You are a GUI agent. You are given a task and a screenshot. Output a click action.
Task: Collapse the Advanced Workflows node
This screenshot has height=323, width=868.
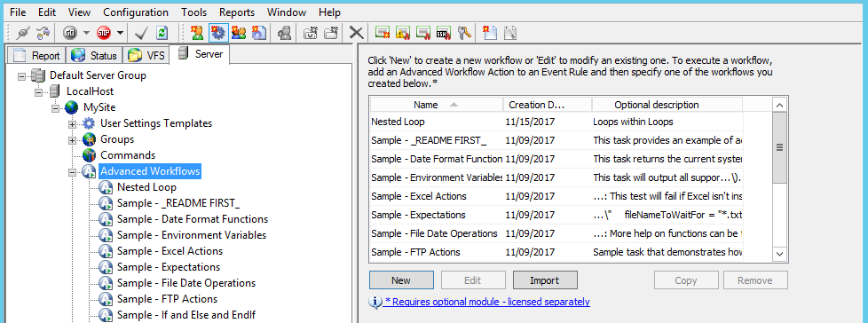click(72, 172)
